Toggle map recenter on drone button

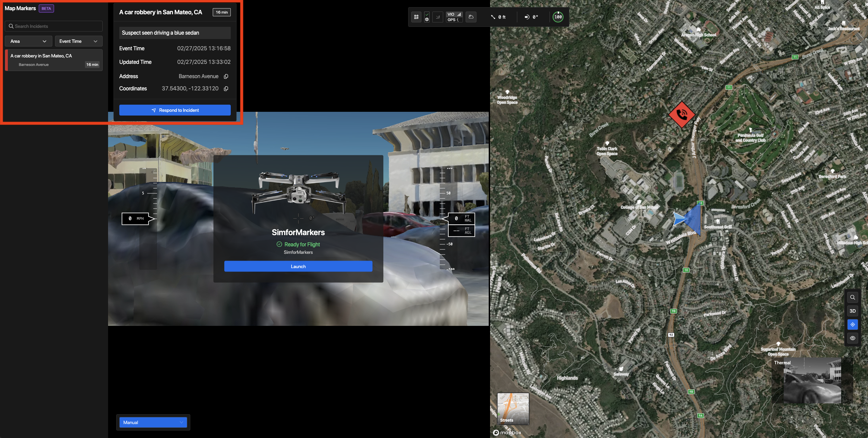click(x=852, y=325)
